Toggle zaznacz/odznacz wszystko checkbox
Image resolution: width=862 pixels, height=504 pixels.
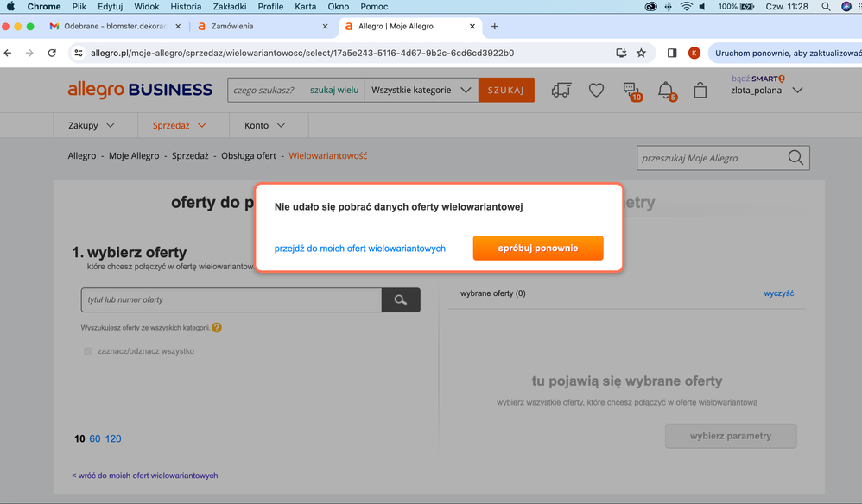click(x=88, y=351)
